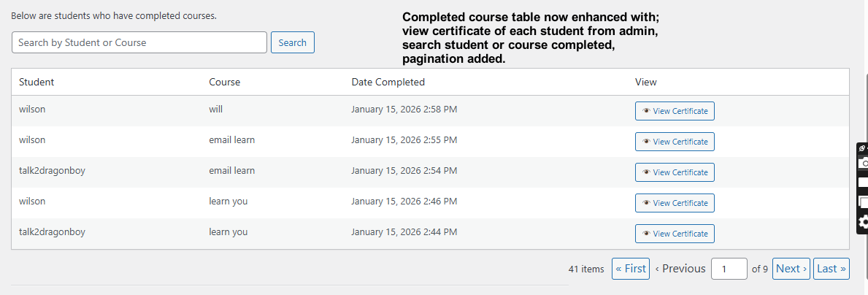
Task: Jump to the Last page
Action: pyautogui.click(x=831, y=269)
